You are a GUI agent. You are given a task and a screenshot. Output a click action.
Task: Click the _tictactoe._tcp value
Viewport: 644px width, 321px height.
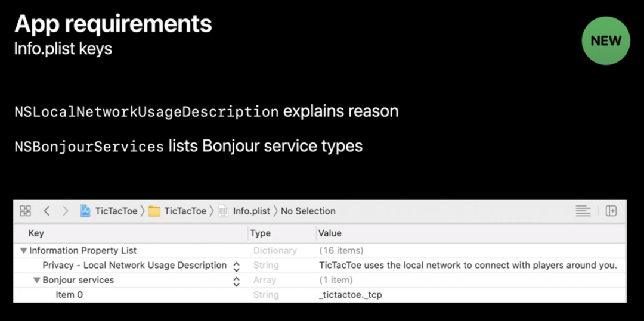[351, 295]
